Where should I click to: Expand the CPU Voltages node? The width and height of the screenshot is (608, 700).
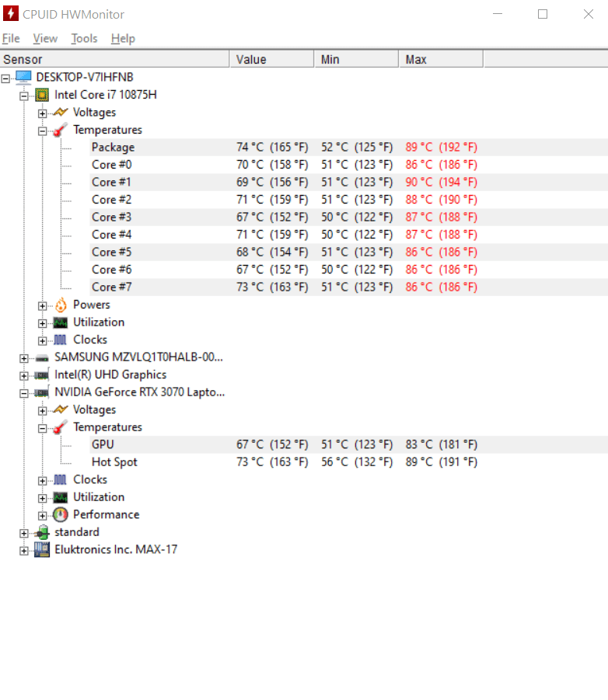(x=43, y=113)
